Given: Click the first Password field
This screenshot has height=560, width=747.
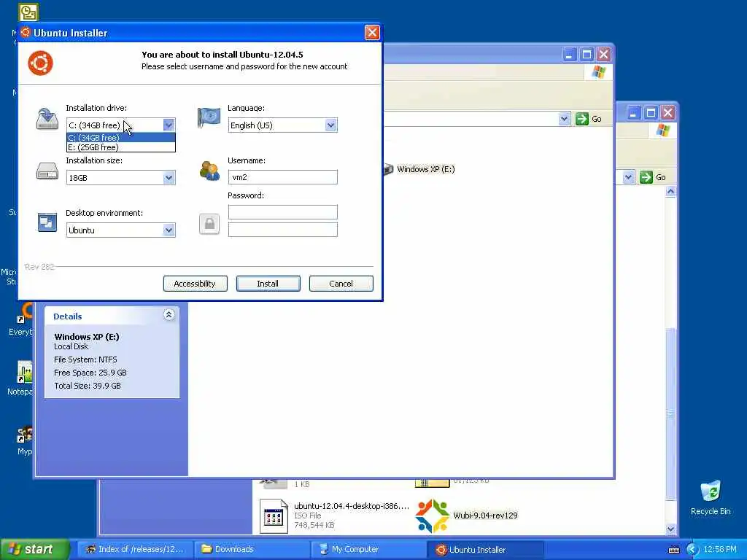Looking at the screenshot, I should (x=282, y=212).
